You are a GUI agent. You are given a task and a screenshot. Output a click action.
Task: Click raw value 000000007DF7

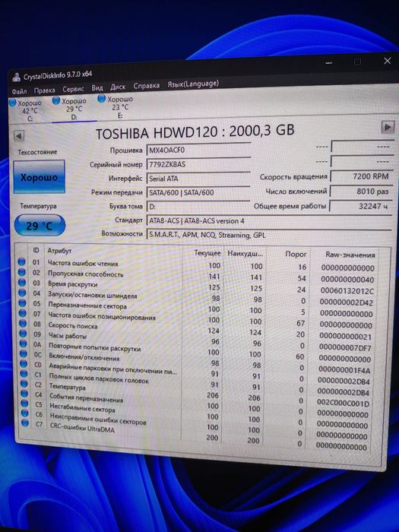[x=345, y=348]
